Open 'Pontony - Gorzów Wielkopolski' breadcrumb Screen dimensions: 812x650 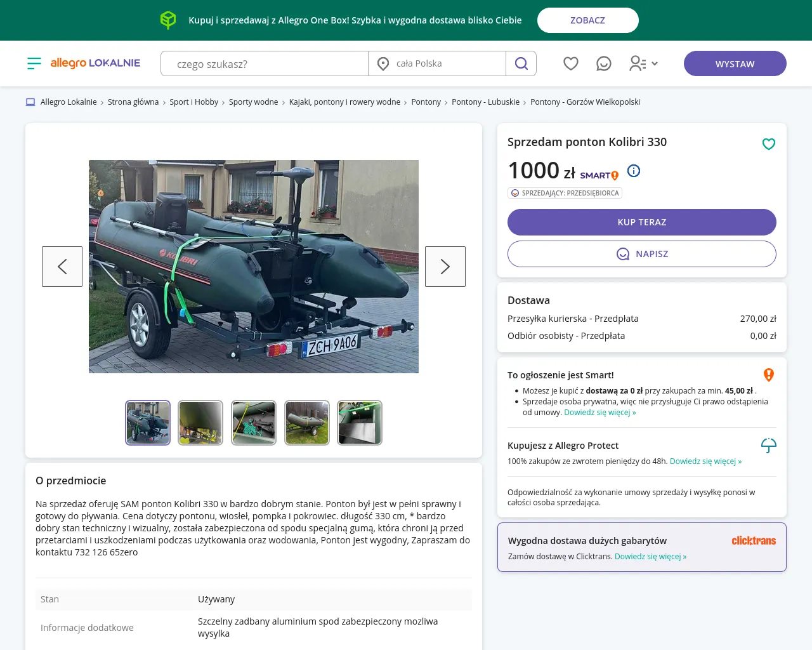(585, 102)
